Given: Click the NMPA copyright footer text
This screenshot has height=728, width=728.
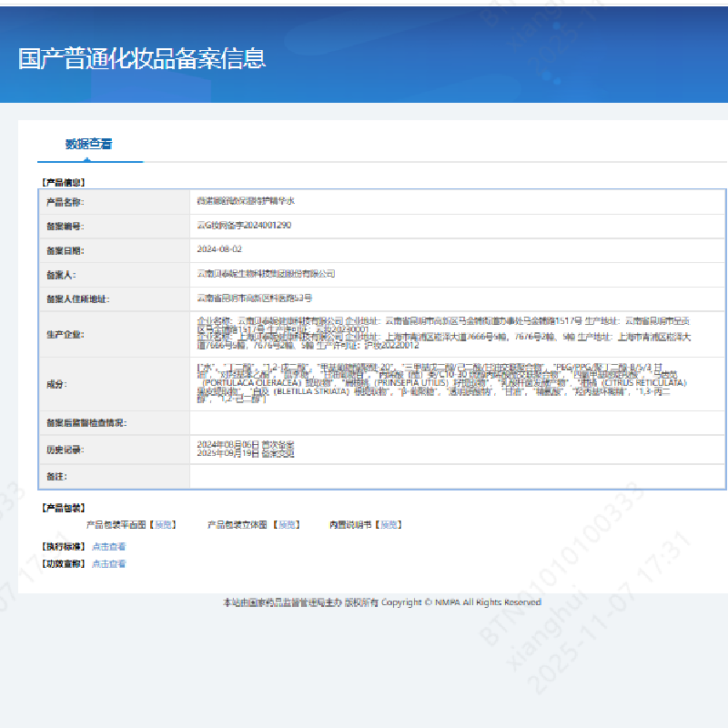Looking at the screenshot, I should [382, 602].
